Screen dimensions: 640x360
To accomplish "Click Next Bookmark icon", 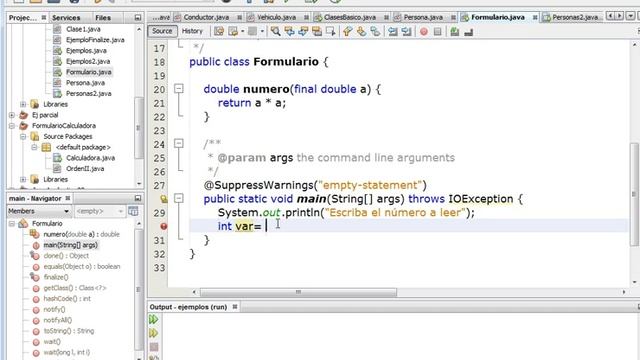I will (361, 31).
